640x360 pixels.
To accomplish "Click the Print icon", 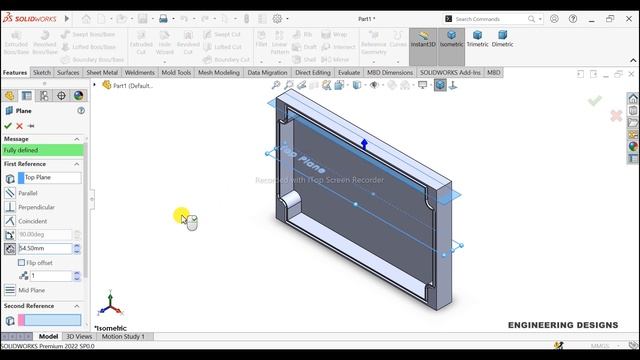I will pos(163,19).
